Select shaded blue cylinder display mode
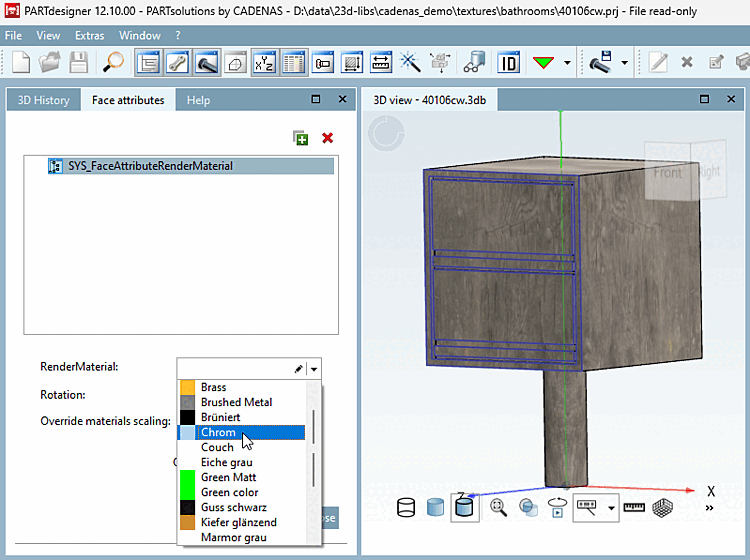Viewport: 750px width, 560px height. (435, 508)
